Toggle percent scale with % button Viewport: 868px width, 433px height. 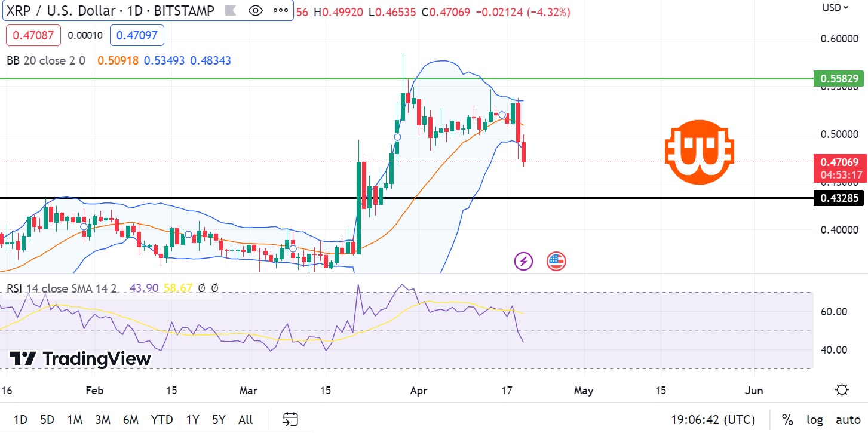coord(787,420)
